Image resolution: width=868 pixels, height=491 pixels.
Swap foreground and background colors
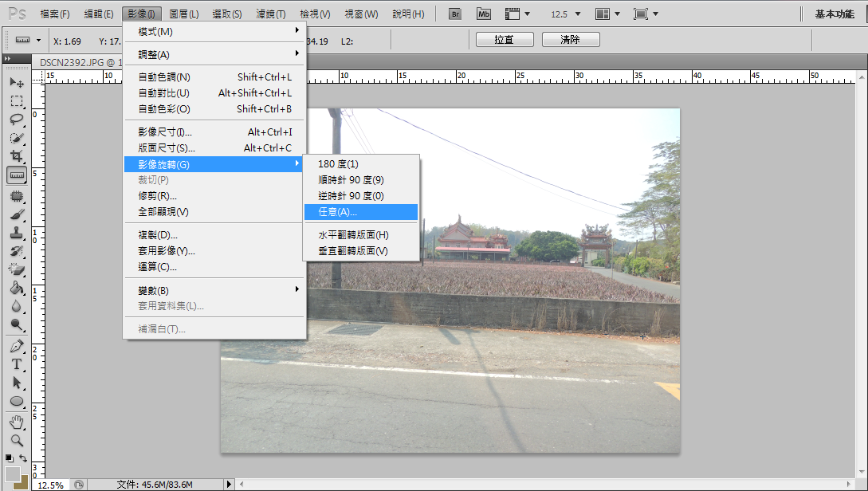click(23, 458)
